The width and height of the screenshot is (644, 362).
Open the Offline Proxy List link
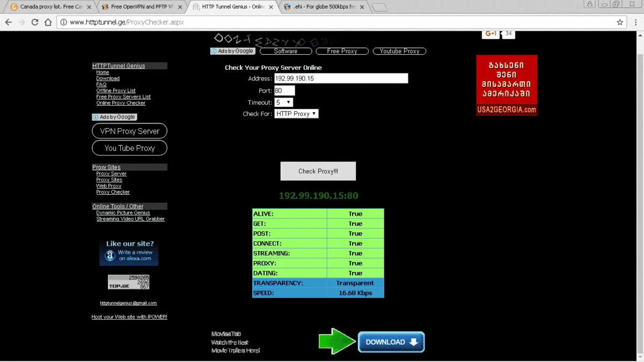pyautogui.click(x=116, y=91)
